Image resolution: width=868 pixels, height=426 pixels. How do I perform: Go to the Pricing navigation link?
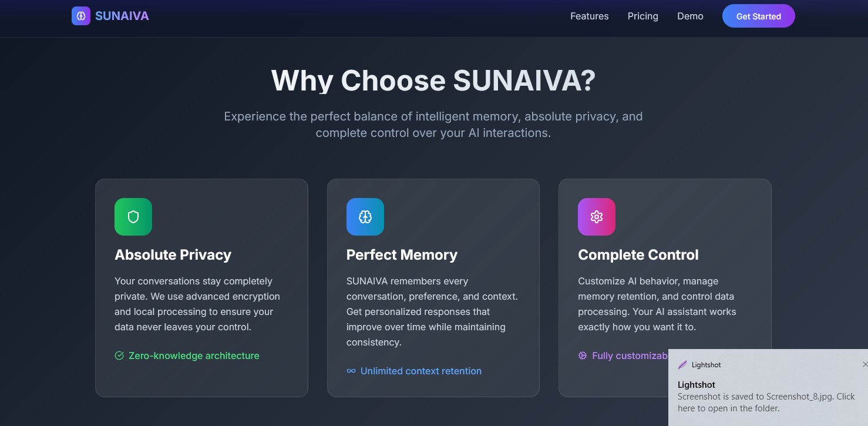tap(642, 16)
